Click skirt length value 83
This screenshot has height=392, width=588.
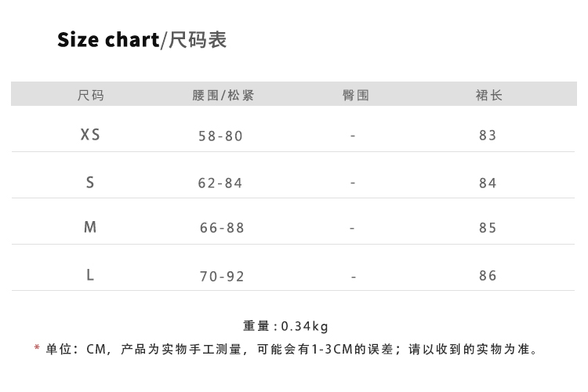[x=488, y=136]
